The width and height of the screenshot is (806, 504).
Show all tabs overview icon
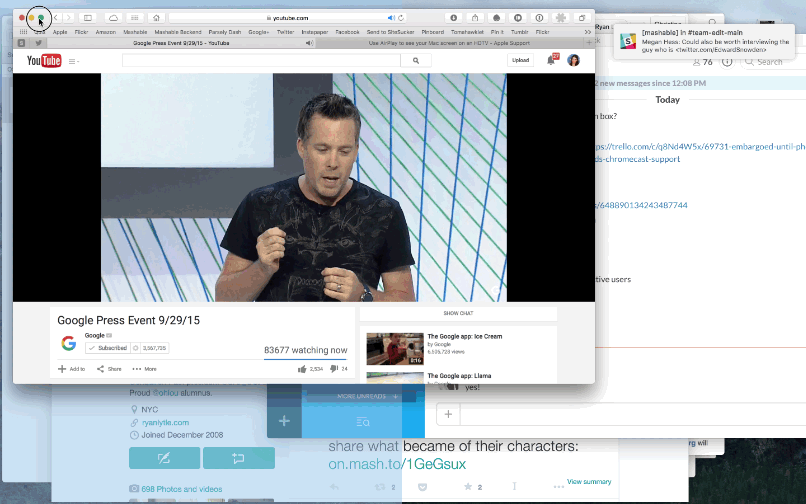click(x=582, y=17)
